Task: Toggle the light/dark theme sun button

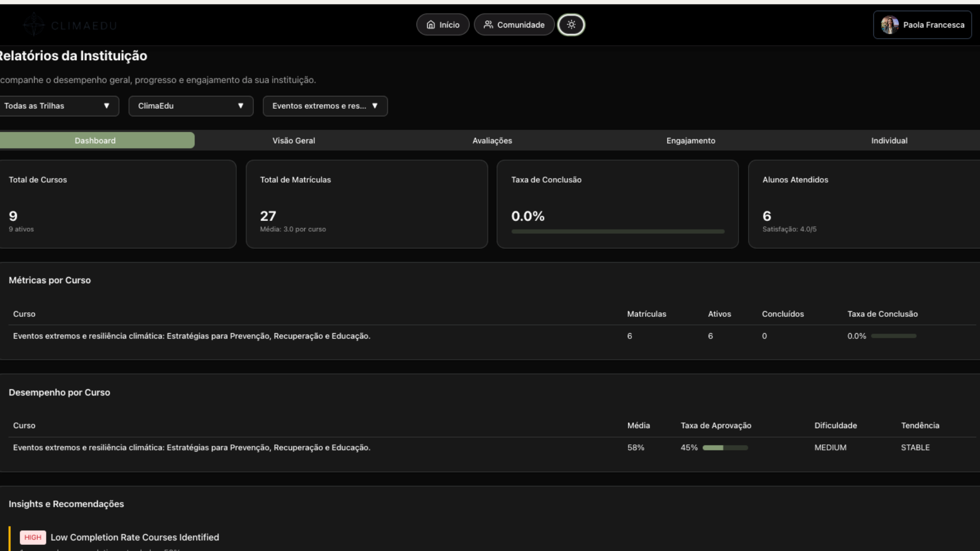Action: [x=571, y=24]
